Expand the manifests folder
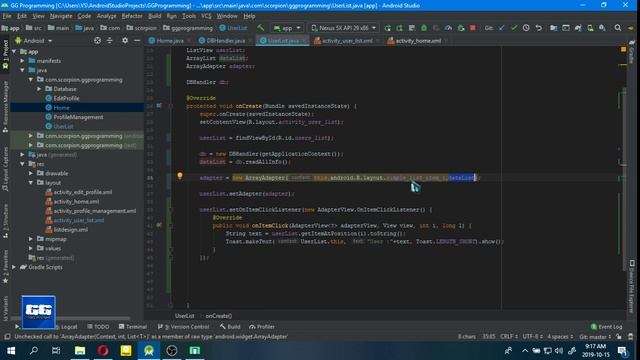The image size is (640, 360). click(x=22, y=61)
